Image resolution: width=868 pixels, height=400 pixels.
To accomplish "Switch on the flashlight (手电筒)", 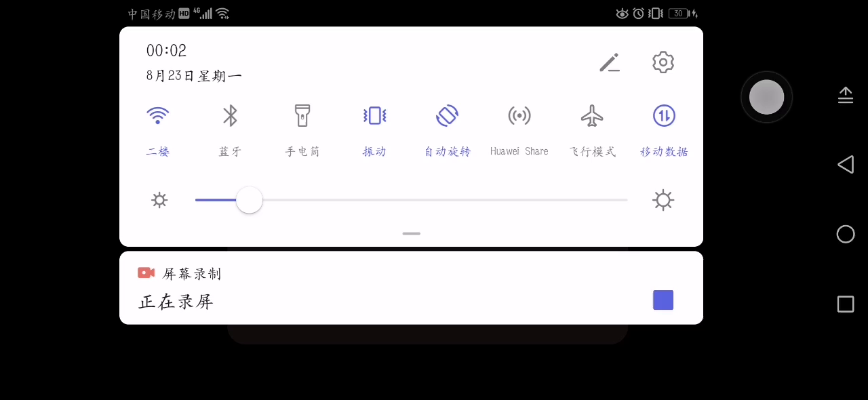I will click(302, 116).
